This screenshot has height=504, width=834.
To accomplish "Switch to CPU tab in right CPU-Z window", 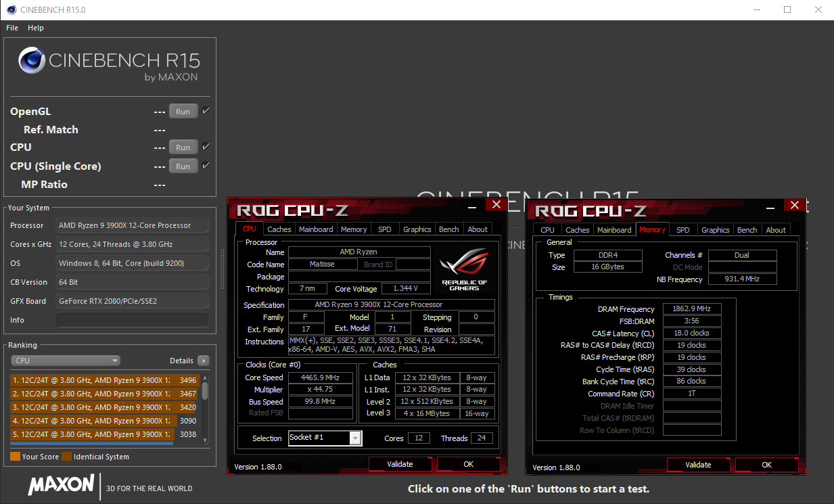I will click(547, 229).
